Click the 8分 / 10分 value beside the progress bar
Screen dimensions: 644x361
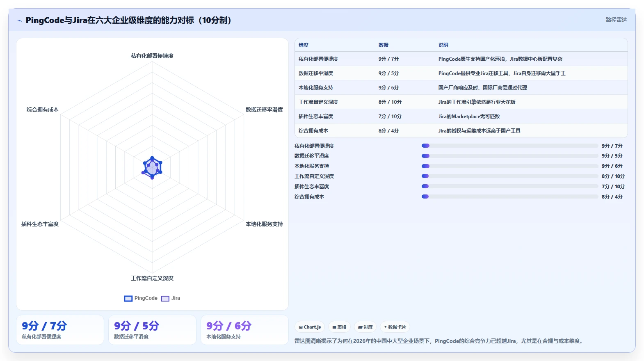(613, 176)
